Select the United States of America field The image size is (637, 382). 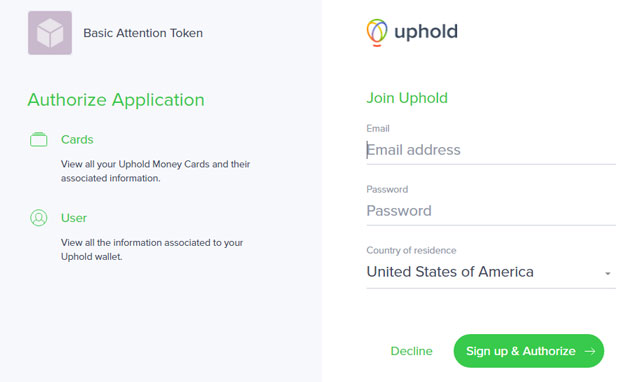[x=491, y=272]
